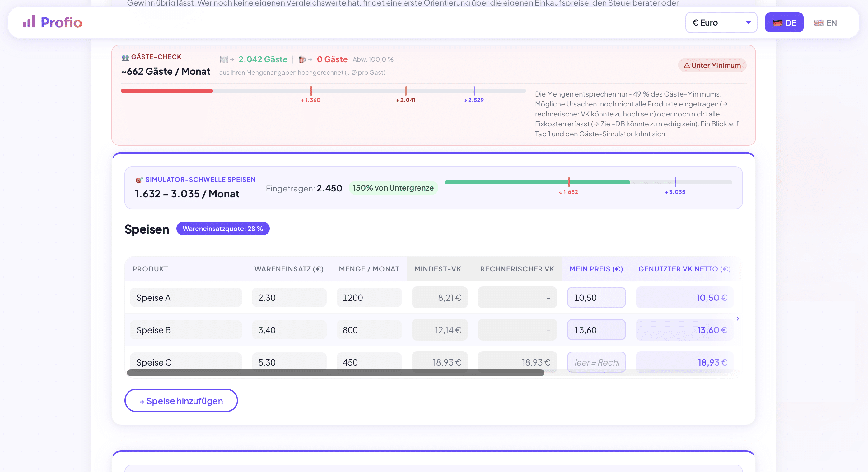The image size is (868, 472).
Task: Edit Speise B Wareneinsatz field 3,40
Action: tap(289, 330)
